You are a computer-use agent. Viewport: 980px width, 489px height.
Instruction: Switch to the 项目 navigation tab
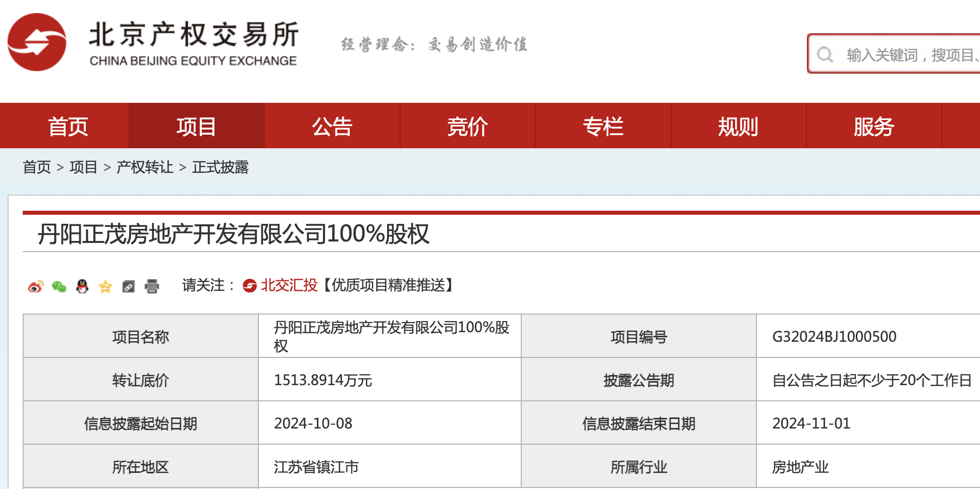196,126
